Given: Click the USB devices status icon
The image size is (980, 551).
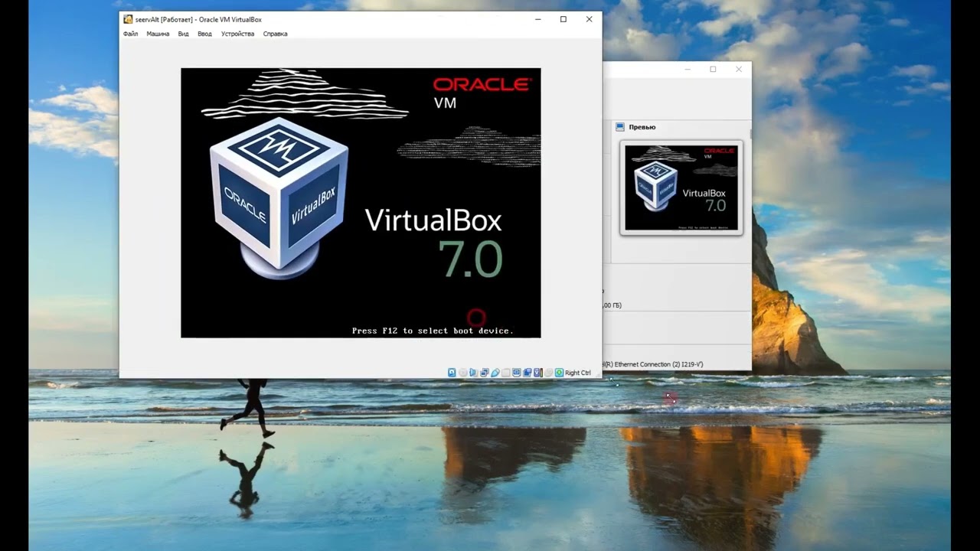Looking at the screenshot, I should pos(495,373).
